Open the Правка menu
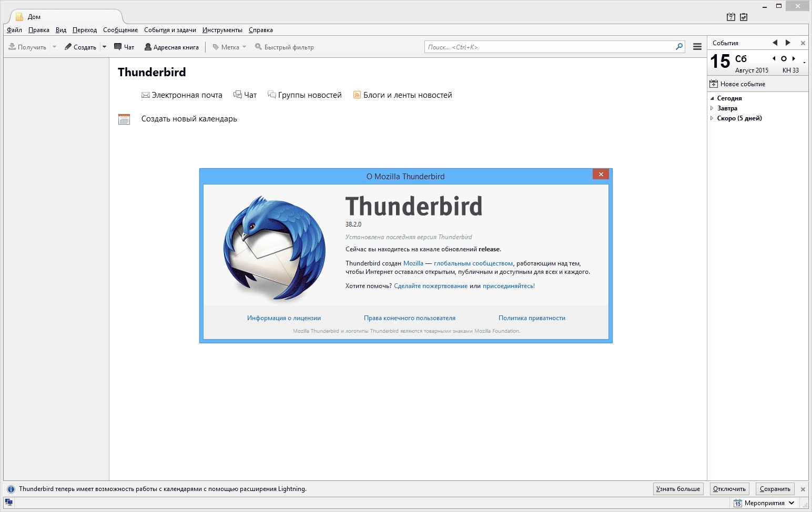The height and width of the screenshot is (512, 812). tap(39, 30)
